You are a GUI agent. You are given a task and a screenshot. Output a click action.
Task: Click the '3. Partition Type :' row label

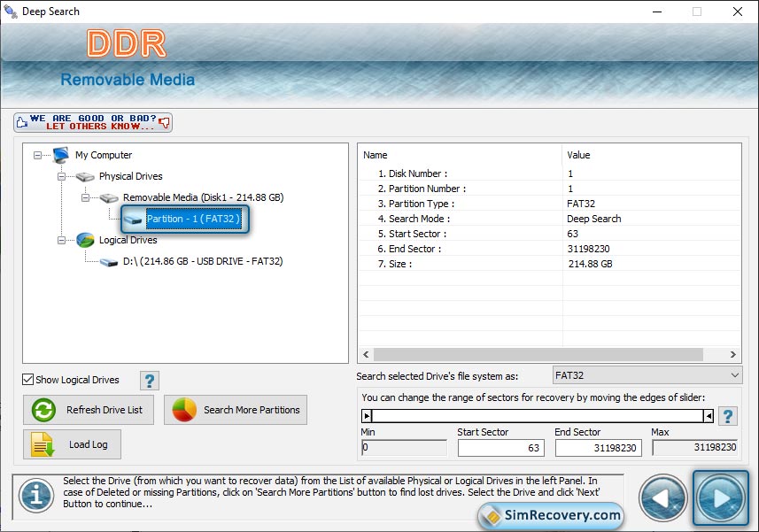pos(415,204)
